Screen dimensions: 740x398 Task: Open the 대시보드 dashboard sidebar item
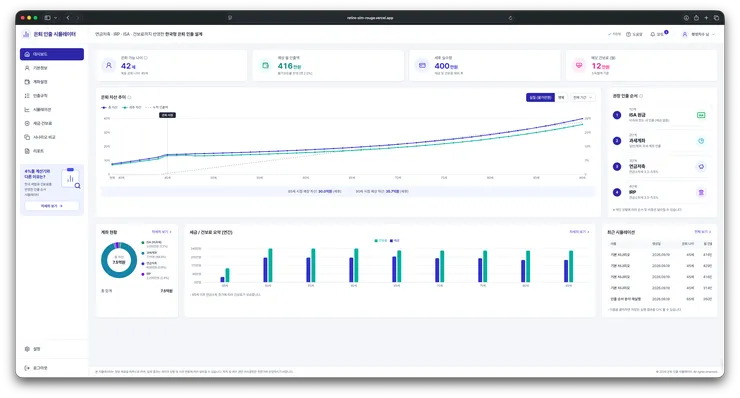(x=52, y=54)
